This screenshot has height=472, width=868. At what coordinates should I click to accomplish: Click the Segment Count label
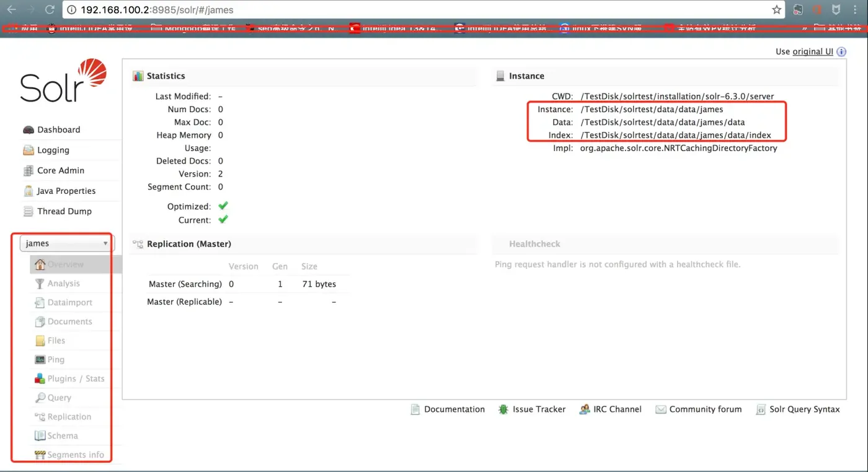click(x=179, y=187)
